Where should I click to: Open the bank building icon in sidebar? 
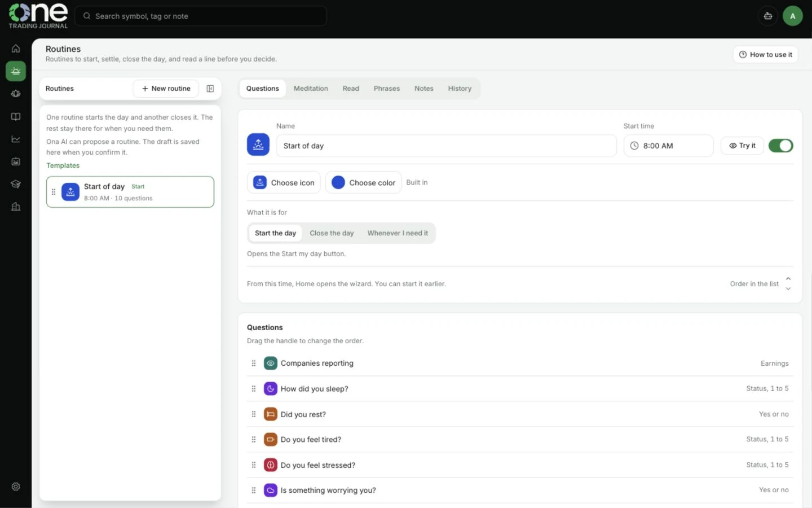[x=16, y=207]
